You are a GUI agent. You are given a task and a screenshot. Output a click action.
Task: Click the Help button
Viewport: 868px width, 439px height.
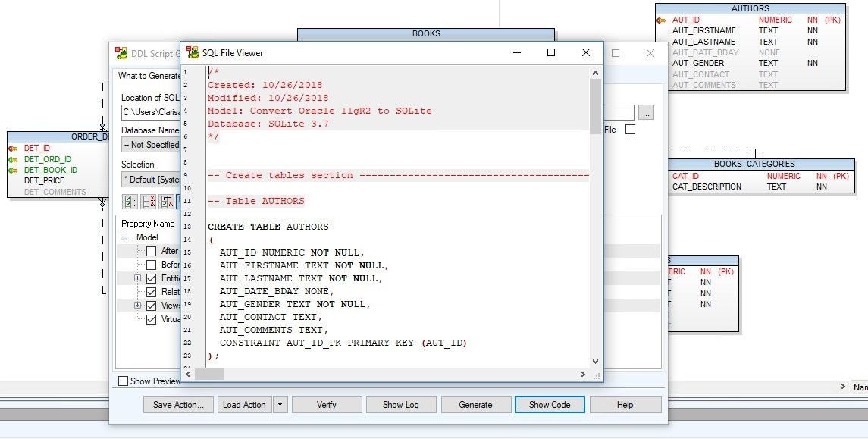(x=625, y=405)
